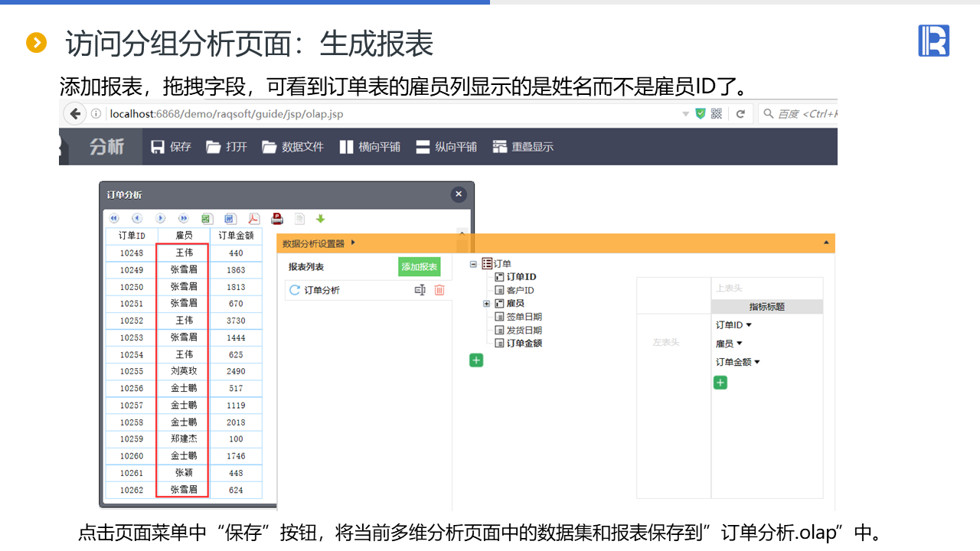Open the 数据文件 menu item

pyautogui.click(x=293, y=147)
